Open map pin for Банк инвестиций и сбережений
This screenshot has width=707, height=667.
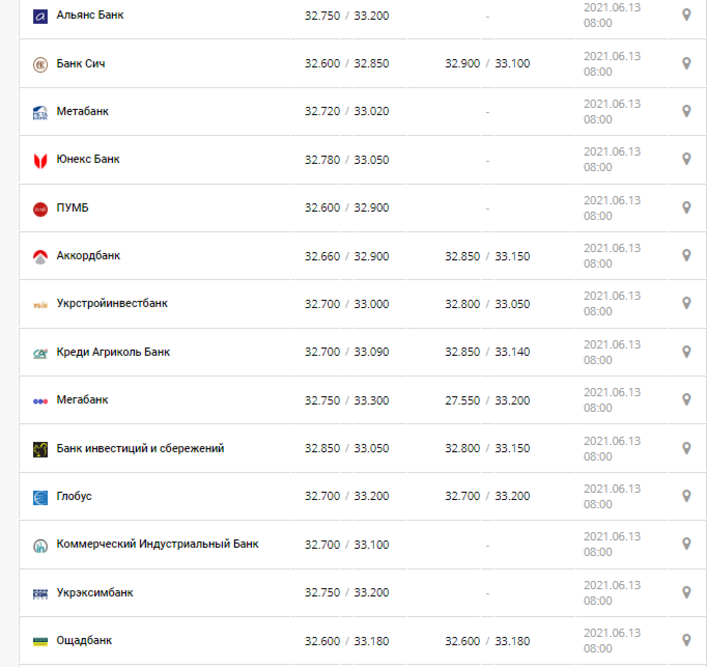[686, 448]
